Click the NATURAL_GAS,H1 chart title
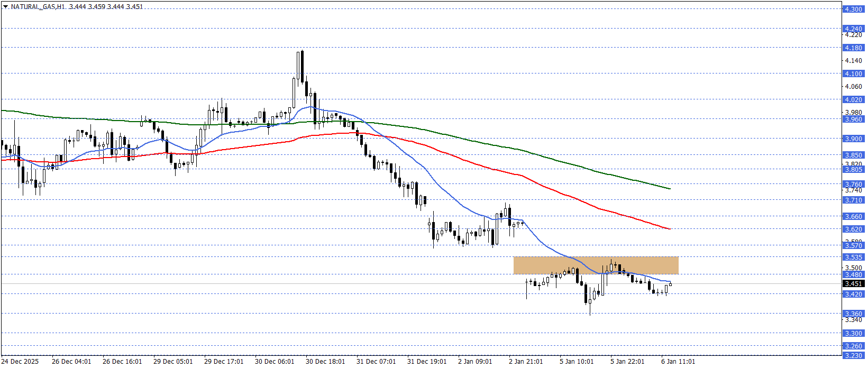The height and width of the screenshot is (368, 868). click(x=37, y=7)
